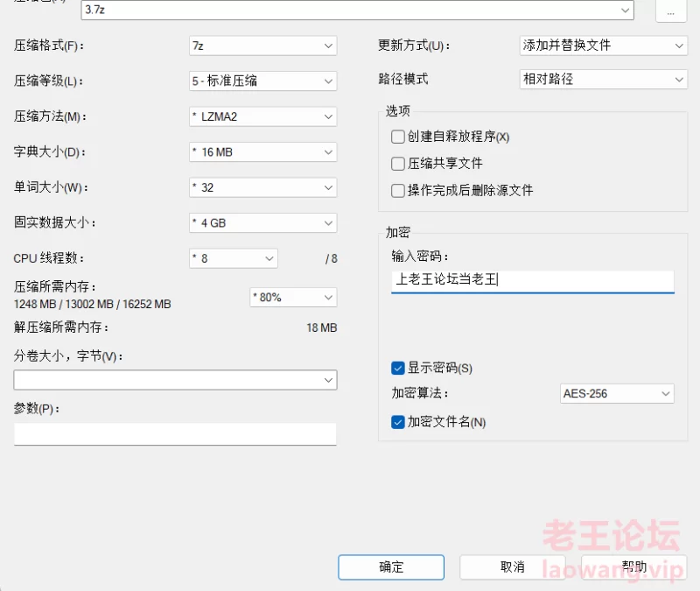This screenshot has width=700, height=591.
Task: Open the 更新方式 dropdown showing 添加并替换文件
Action: pos(604,46)
